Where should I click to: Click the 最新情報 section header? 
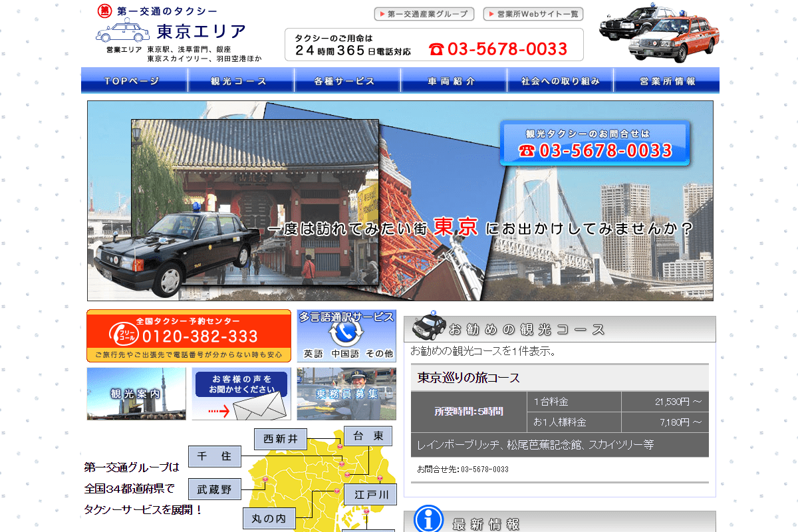[x=560, y=523]
